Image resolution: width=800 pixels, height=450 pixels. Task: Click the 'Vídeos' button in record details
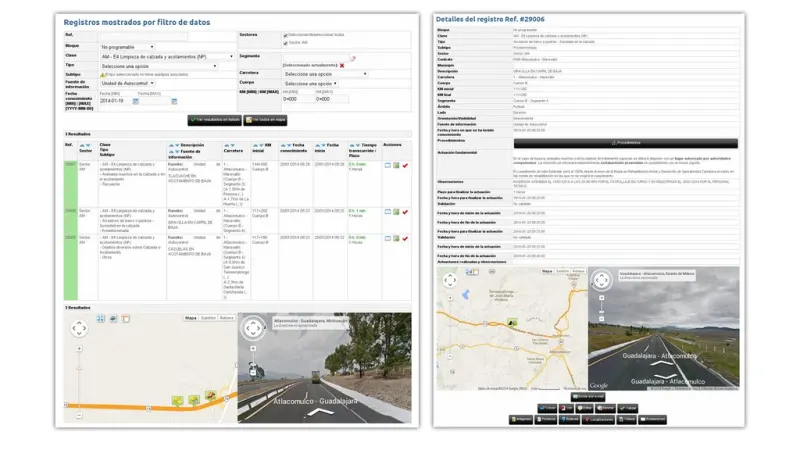pos(627,419)
